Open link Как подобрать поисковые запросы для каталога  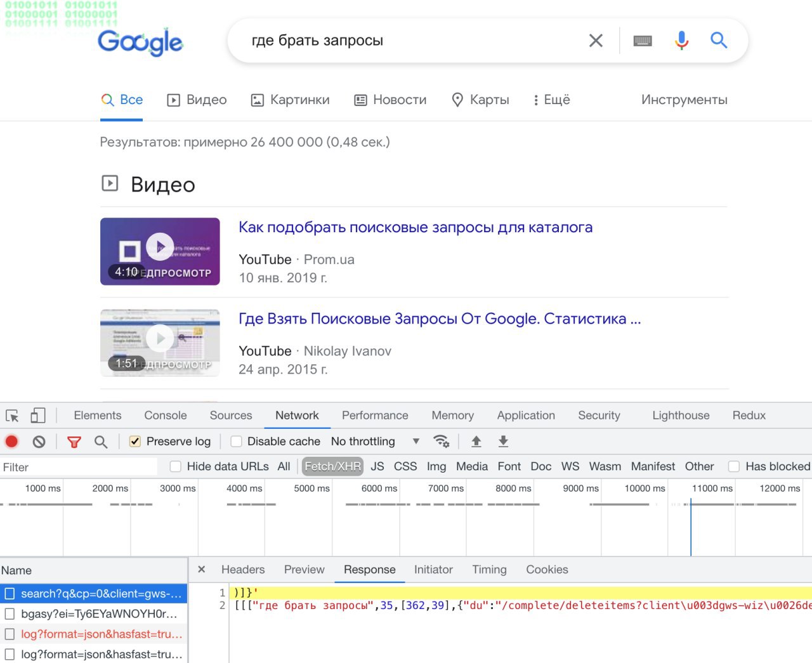pos(416,227)
